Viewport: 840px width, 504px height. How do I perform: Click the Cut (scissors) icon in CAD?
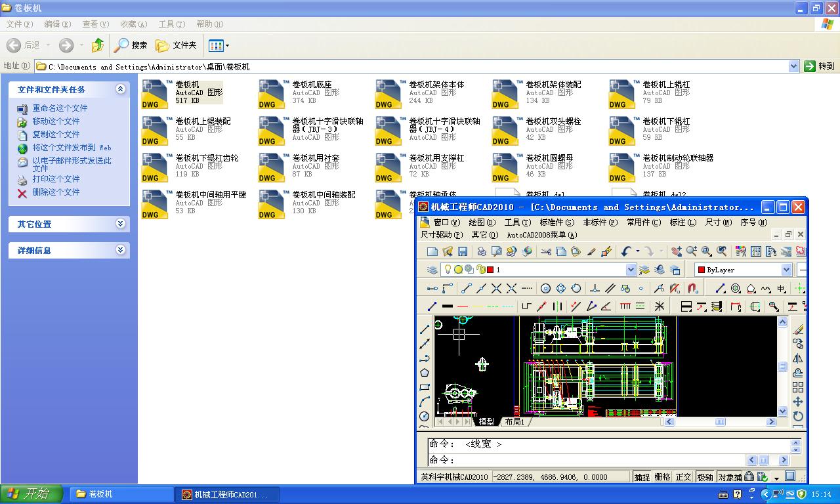(546, 251)
